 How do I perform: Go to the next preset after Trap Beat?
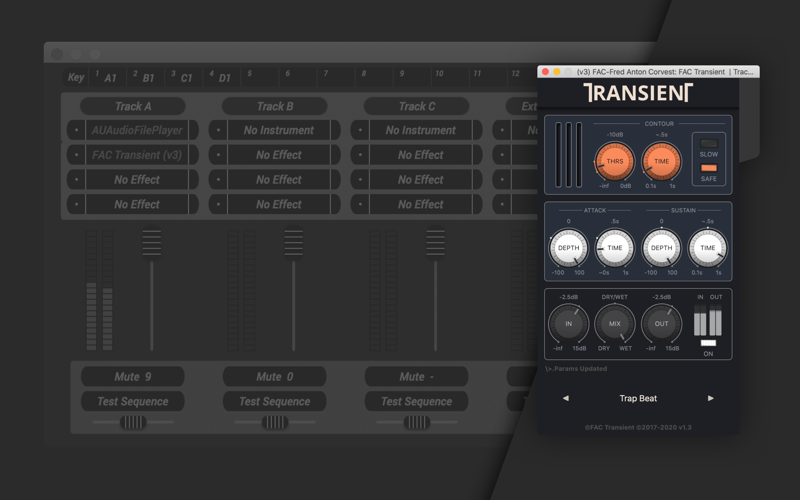click(711, 398)
